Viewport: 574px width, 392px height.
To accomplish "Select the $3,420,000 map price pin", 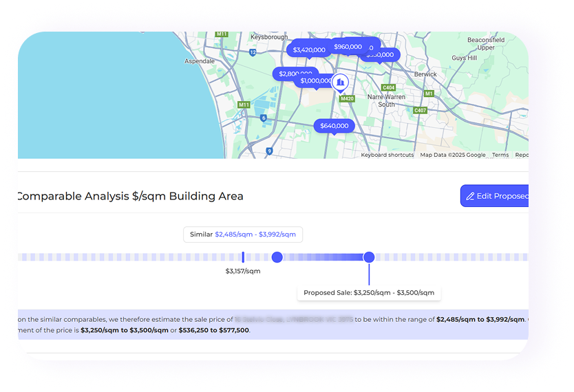I will pos(309,50).
